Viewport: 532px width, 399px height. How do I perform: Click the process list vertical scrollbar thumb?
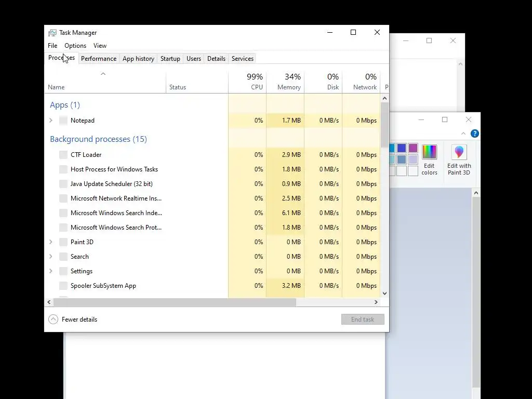tap(384, 125)
